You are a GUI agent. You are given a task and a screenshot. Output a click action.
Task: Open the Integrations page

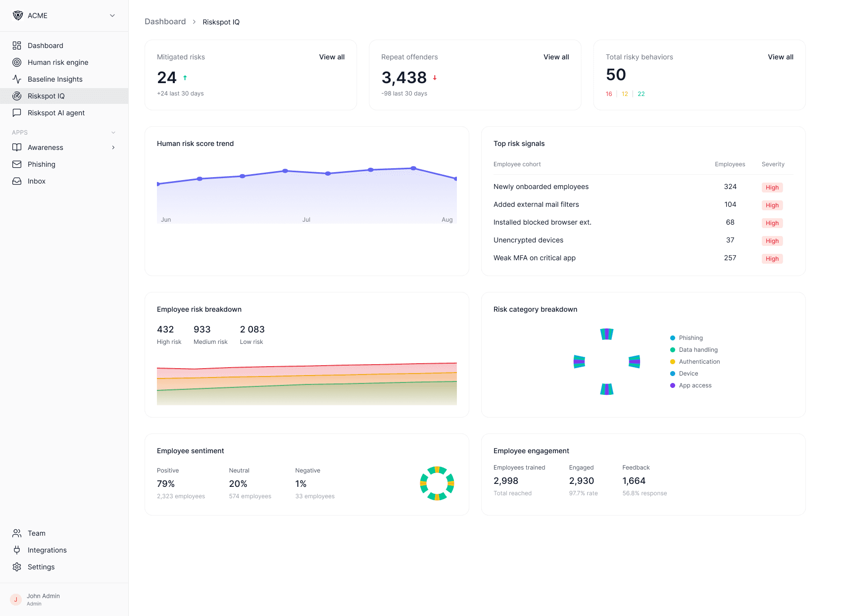(x=47, y=550)
